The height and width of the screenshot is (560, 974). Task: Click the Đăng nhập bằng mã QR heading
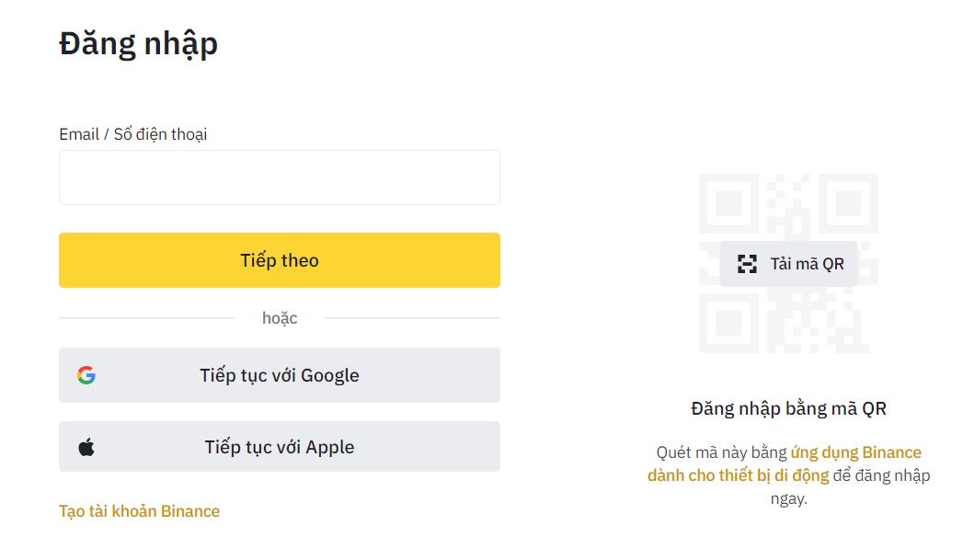point(788,408)
